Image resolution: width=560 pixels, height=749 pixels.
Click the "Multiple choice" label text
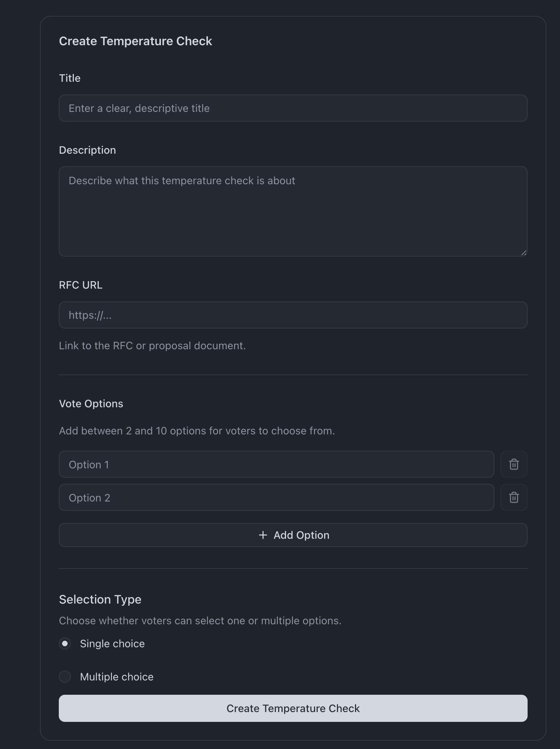116,677
